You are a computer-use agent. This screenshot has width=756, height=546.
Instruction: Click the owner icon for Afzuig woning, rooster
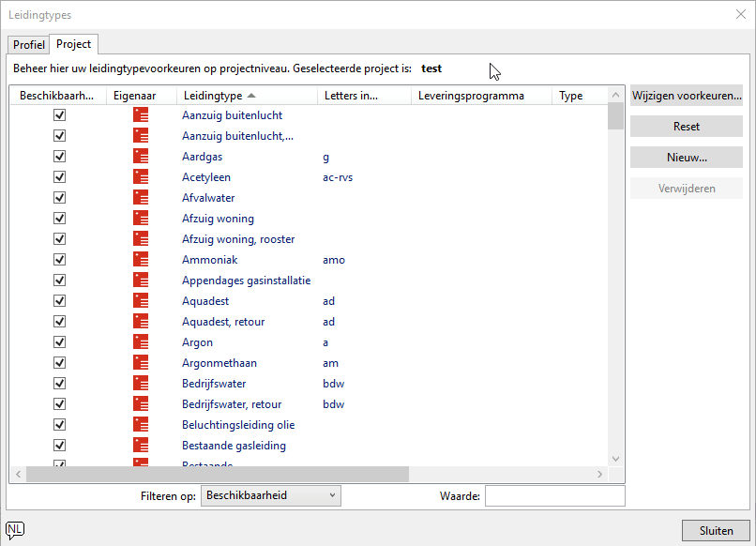click(141, 238)
